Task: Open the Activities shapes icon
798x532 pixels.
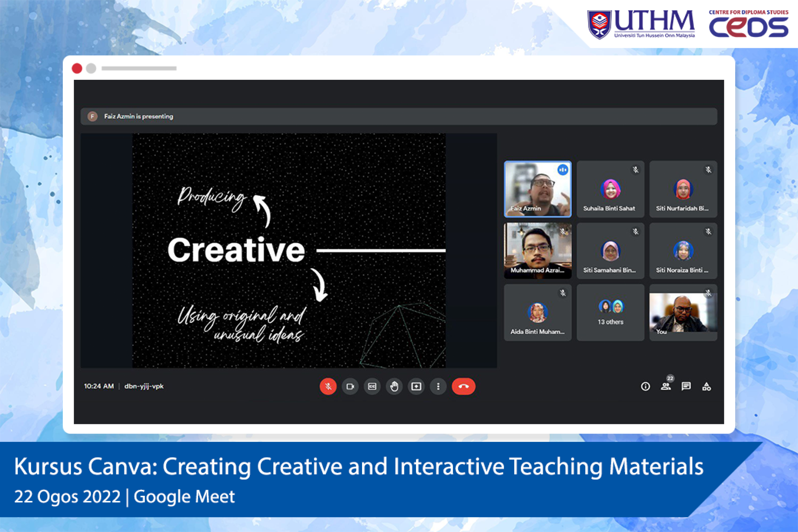Action: 706,386
